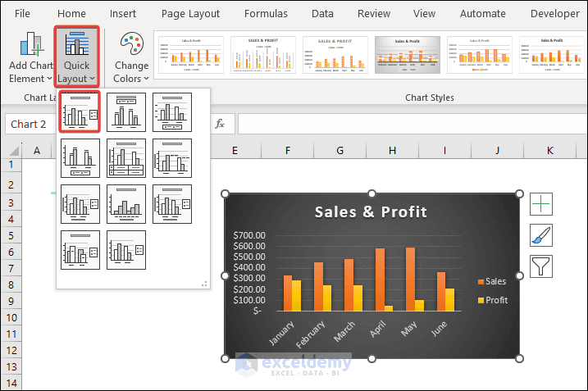Choose the second quick layout with top legend
This screenshot has width=588, height=391.
(126, 112)
